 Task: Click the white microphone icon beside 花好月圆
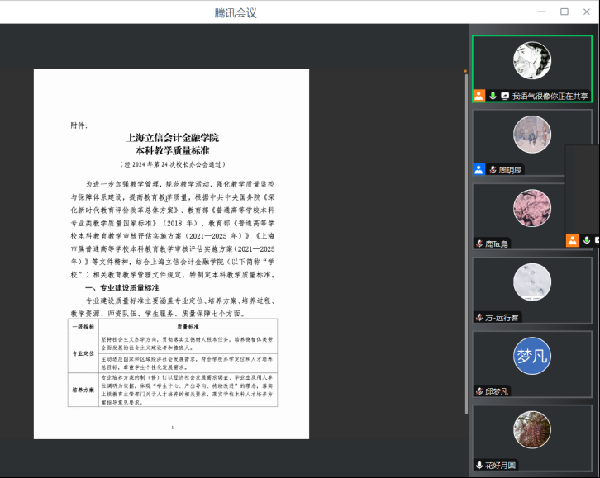[x=480, y=464]
